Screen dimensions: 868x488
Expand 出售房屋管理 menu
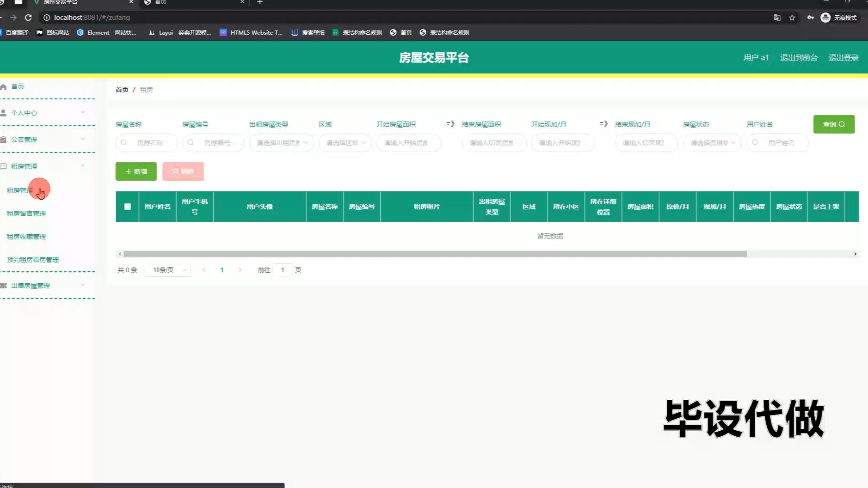click(x=83, y=285)
